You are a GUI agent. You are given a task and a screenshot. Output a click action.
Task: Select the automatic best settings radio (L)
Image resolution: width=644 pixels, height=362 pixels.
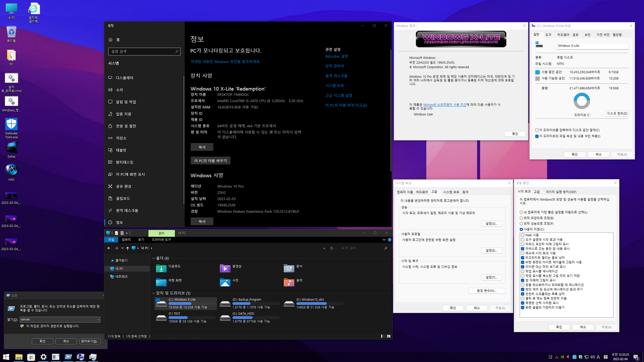coord(521,212)
